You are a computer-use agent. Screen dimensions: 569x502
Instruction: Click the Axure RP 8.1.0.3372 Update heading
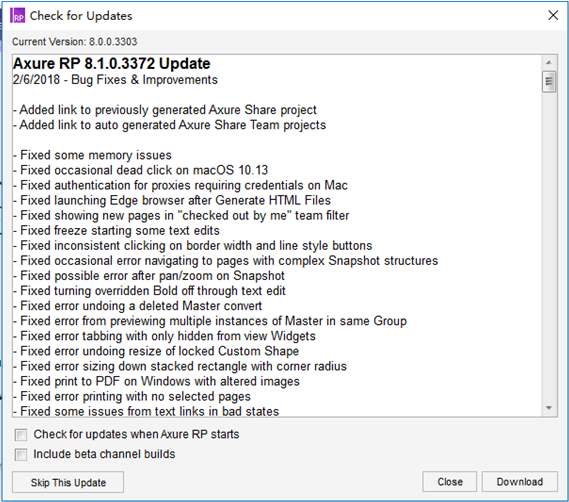(x=112, y=64)
